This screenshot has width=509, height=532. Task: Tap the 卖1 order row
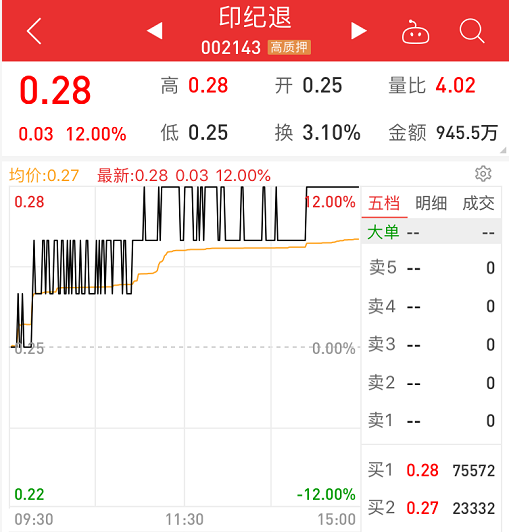coord(431,421)
